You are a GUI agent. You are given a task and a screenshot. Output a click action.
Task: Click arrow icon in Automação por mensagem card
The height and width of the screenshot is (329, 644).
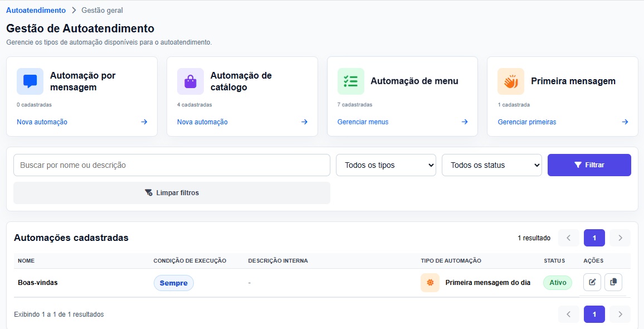(144, 122)
